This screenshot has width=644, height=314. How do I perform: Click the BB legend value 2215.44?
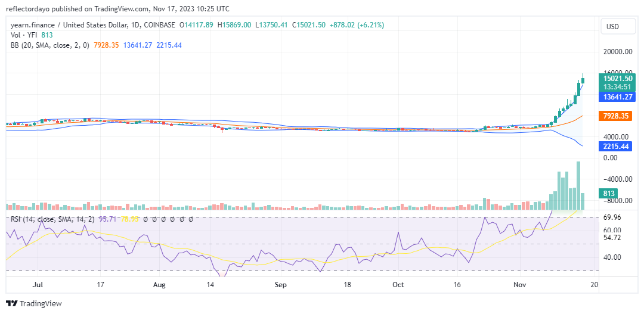point(169,45)
